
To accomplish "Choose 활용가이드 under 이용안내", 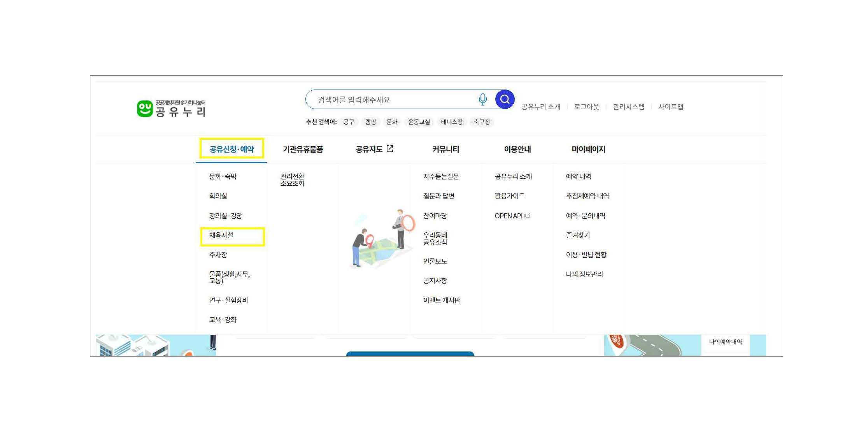I will click(x=509, y=196).
